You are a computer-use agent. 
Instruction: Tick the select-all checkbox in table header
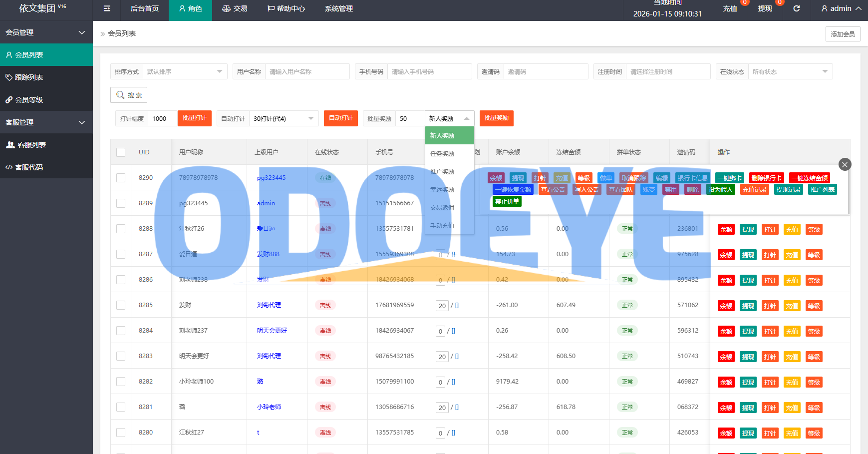121,152
